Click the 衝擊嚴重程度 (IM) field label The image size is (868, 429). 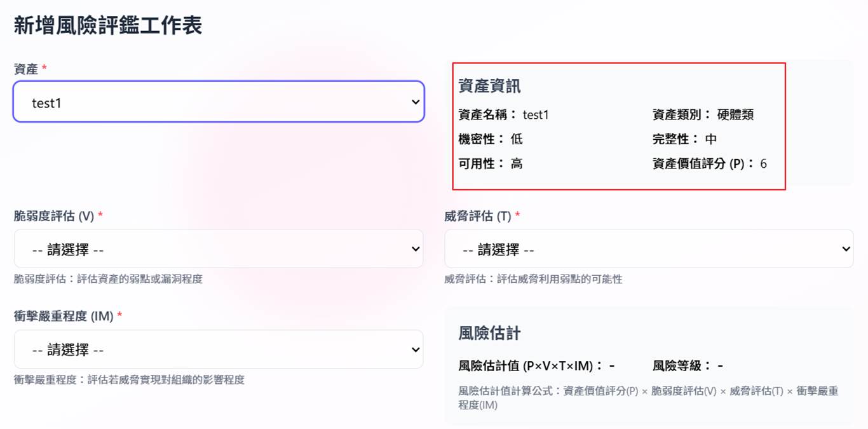pos(64,316)
